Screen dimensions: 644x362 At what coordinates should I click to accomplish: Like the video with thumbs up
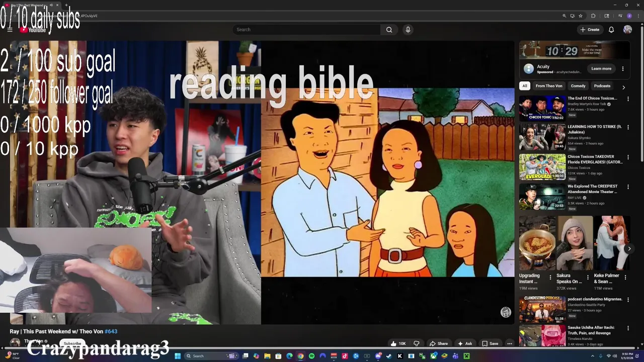pos(398,343)
